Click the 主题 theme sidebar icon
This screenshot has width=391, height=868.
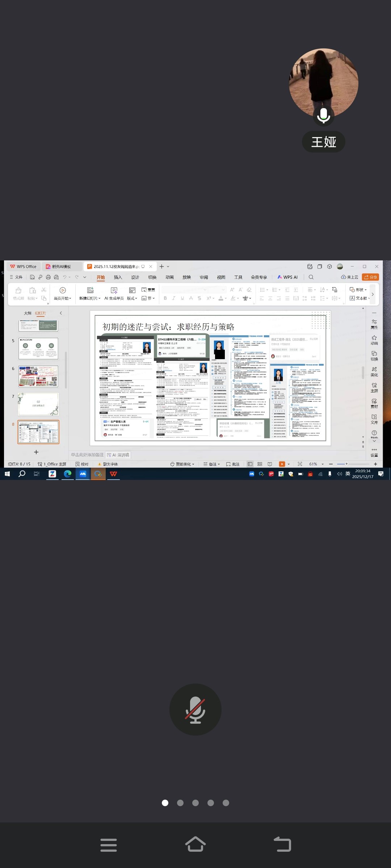(374, 387)
